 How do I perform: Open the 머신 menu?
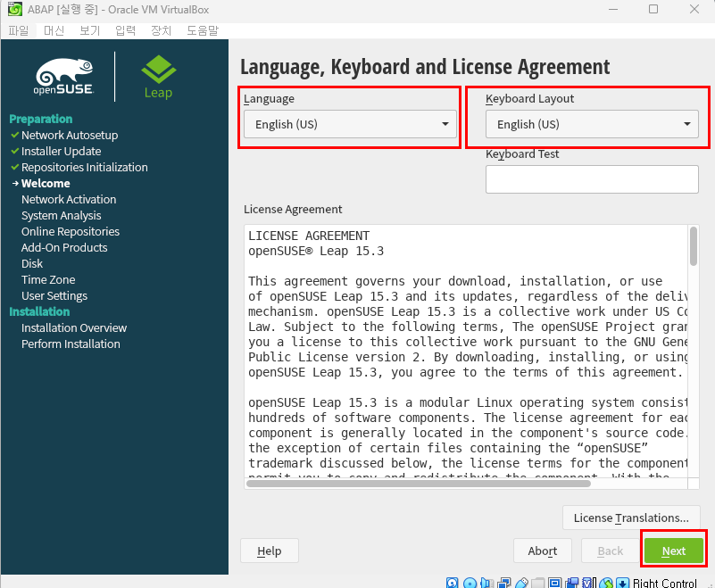point(54,30)
